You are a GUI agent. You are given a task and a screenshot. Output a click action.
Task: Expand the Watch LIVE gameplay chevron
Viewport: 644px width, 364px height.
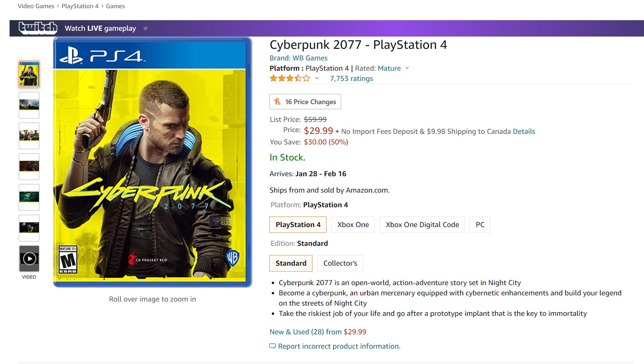coord(145,28)
